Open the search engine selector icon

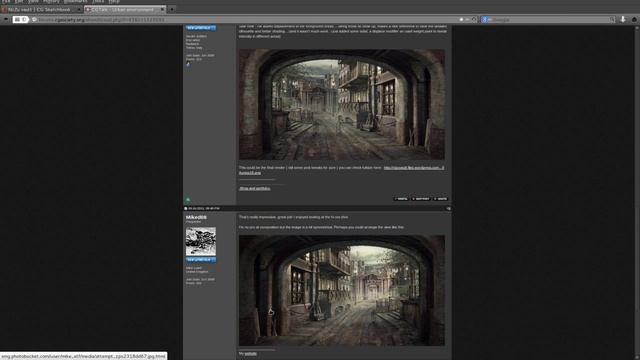point(484,19)
